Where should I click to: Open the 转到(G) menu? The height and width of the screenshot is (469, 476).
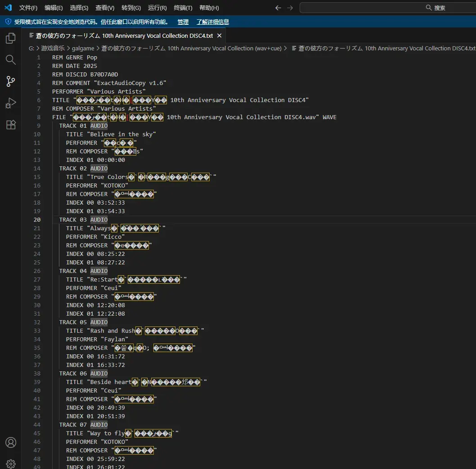click(x=131, y=8)
